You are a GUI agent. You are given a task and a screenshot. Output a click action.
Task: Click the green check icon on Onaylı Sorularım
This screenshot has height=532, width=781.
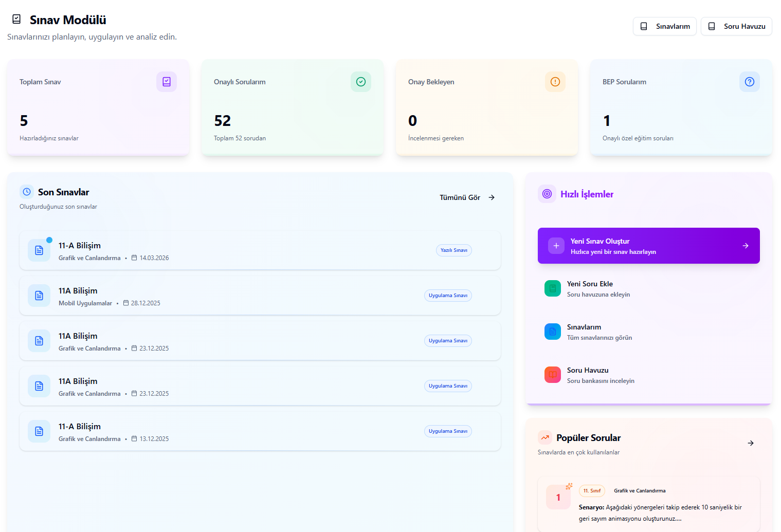[x=361, y=82]
